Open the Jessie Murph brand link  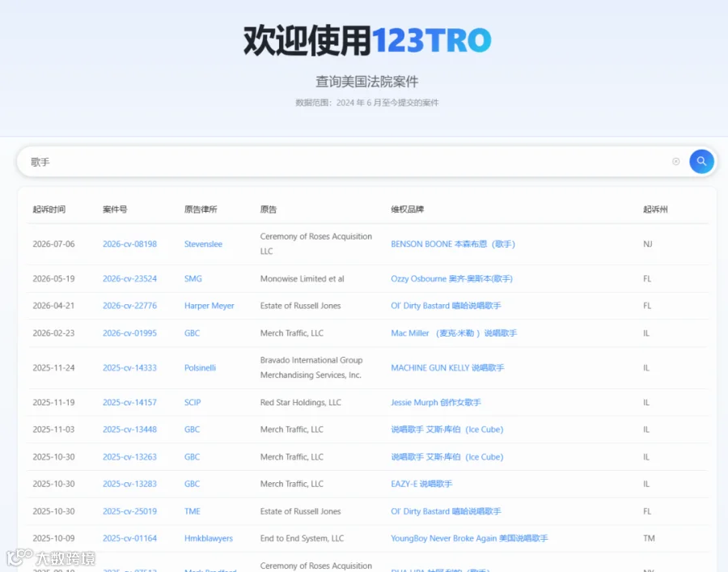point(435,403)
